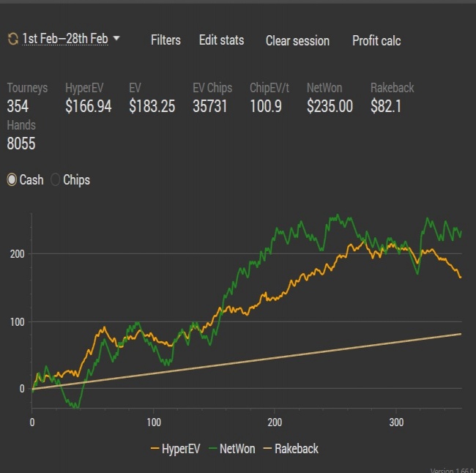Click the refresh icon beside date range
Image resolution: width=476 pixels, height=473 pixels.
(12, 39)
